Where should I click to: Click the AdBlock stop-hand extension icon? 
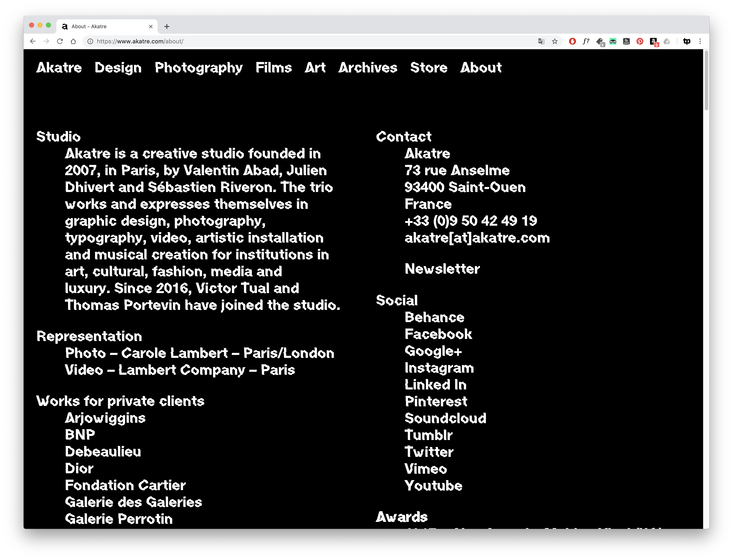pos(572,41)
